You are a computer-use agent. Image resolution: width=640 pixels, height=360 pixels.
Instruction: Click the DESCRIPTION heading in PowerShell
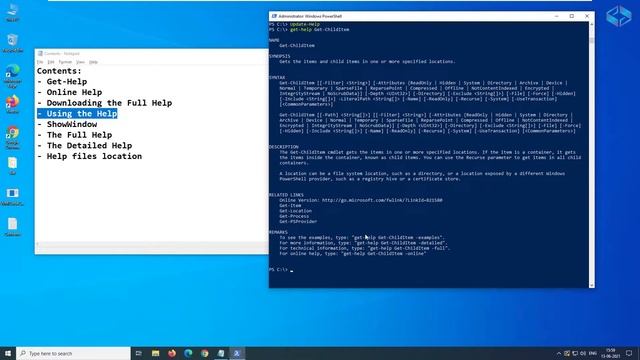coord(283,147)
